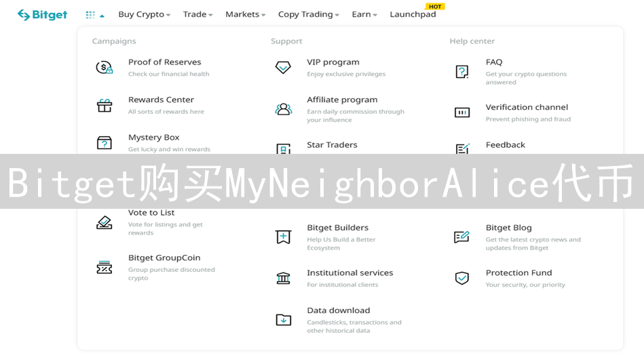Open the Vote to List link
This screenshot has height=362, width=644.
151,213
